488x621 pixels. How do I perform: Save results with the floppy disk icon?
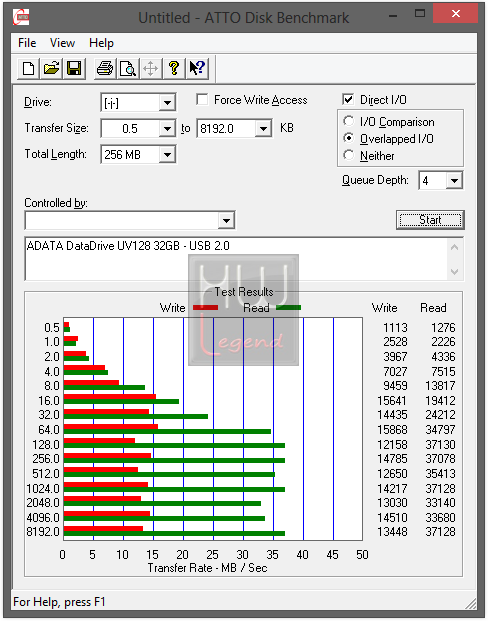pyautogui.click(x=74, y=69)
